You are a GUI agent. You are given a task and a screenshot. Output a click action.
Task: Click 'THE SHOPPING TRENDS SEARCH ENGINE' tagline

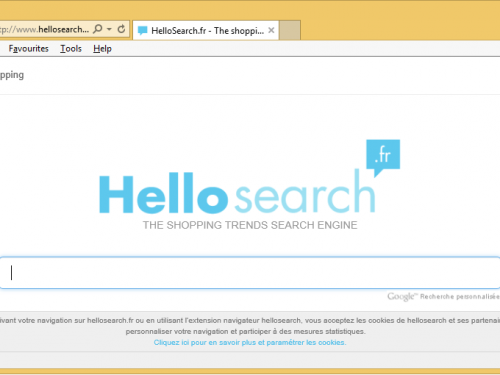click(250, 225)
